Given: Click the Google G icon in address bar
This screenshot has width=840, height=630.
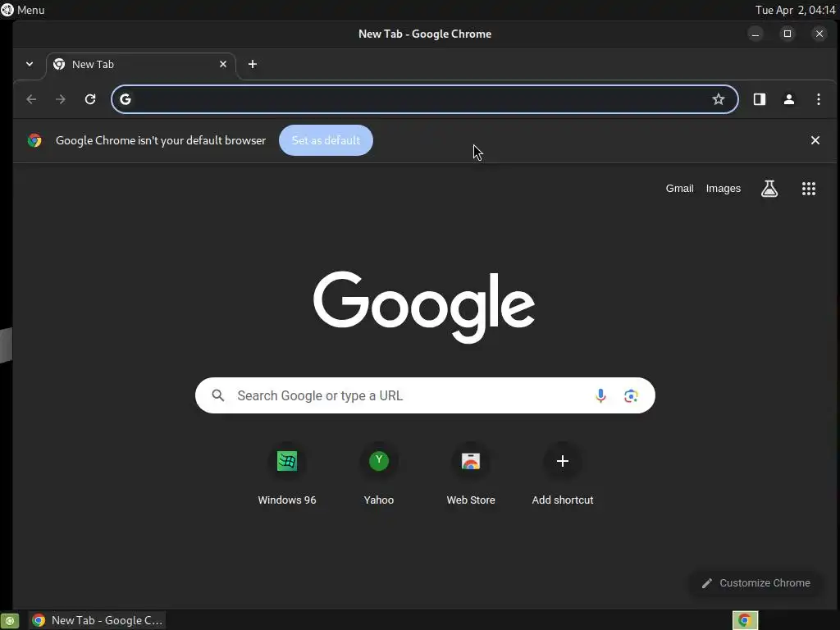Looking at the screenshot, I should (126, 99).
